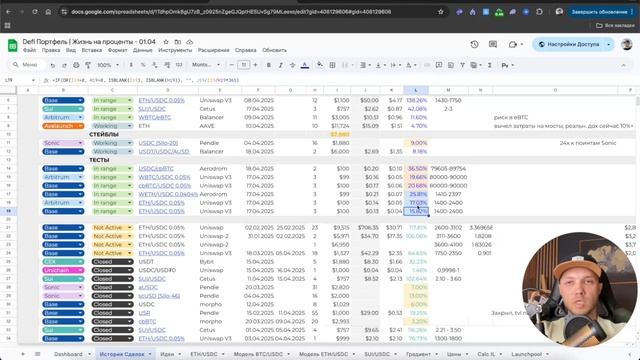This screenshot has height=360, width=640.
Task: Click the font size field
Action: tap(244, 65)
